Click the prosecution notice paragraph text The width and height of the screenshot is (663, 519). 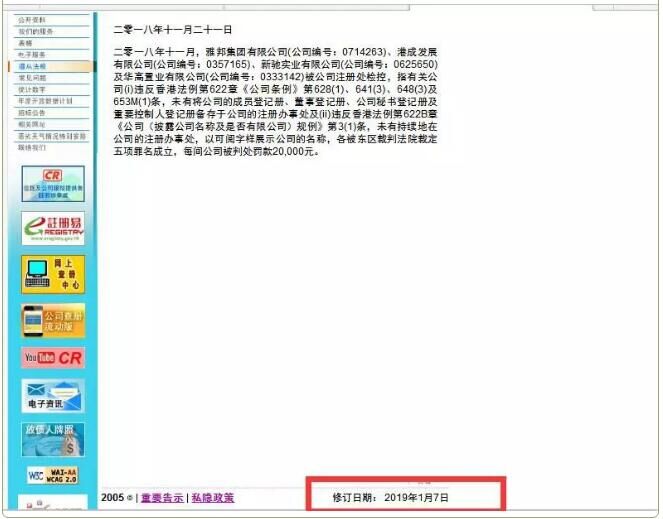pos(275,102)
